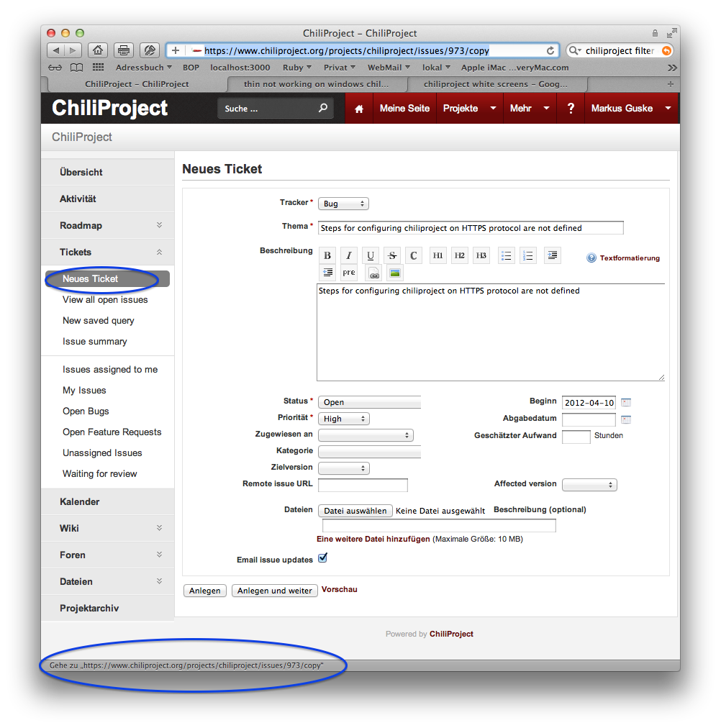Expand the Dateien sidebar section
This screenshot has width=721, height=728.
[x=159, y=581]
